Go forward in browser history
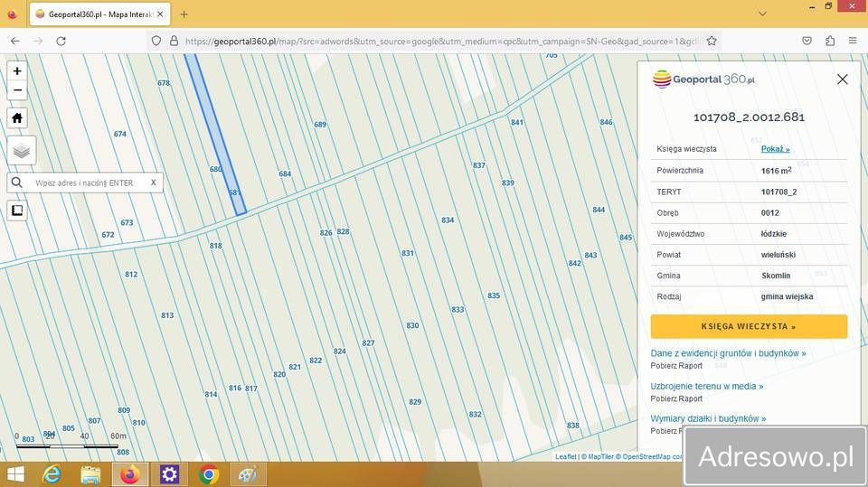Image resolution: width=868 pixels, height=487 pixels. [x=38, y=41]
